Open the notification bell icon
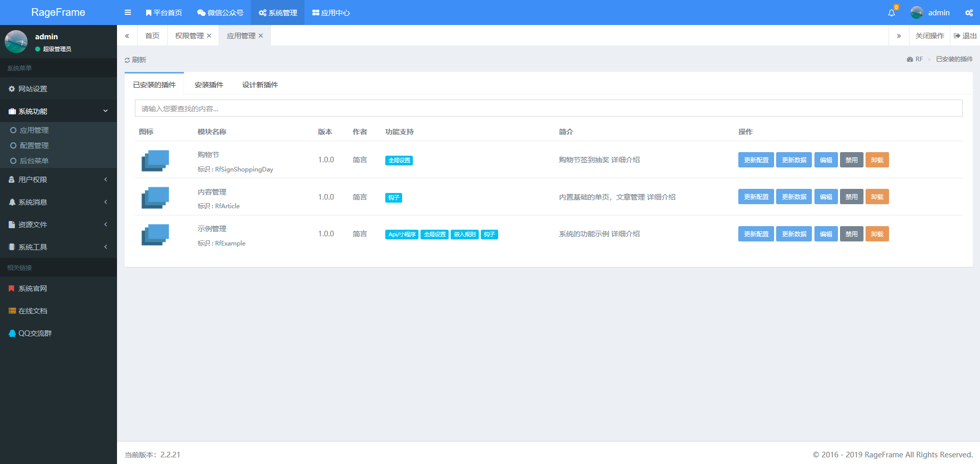 point(892,13)
